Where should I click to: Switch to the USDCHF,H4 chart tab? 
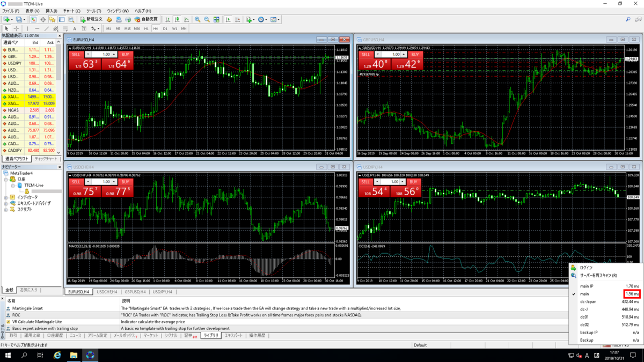click(x=107, y=292)
